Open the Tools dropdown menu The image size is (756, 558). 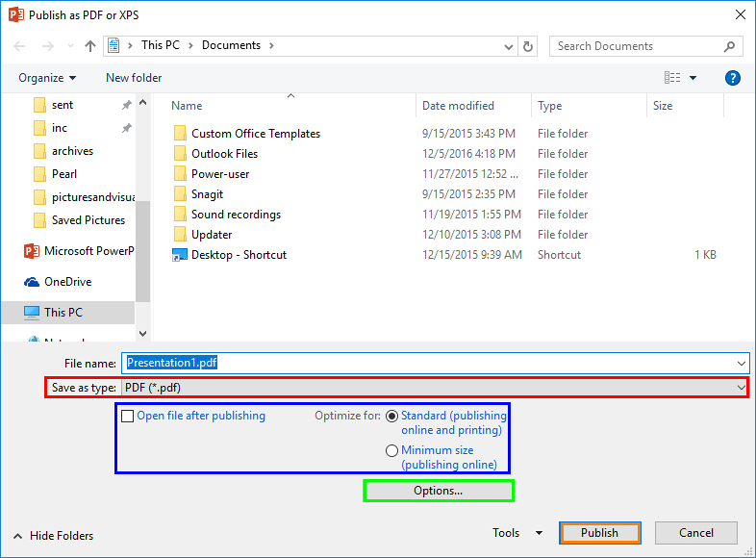tap(517, 533)
